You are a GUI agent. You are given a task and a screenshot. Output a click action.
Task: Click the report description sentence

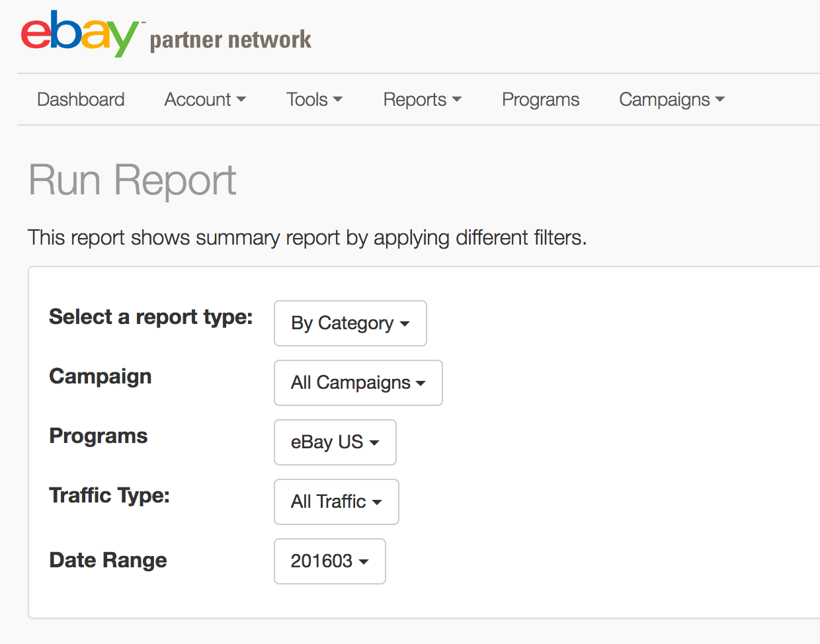click(307, 237)
